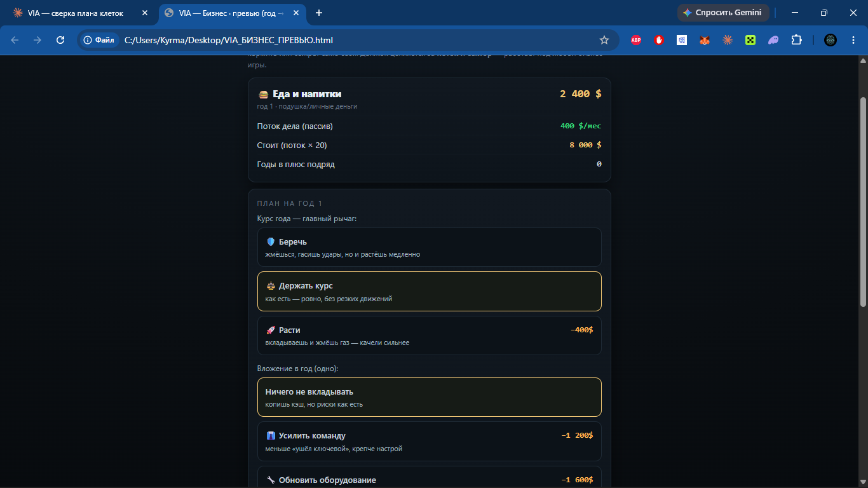
Task: Choose Обновить оборудование investment
Action: (x=429, y=477)
